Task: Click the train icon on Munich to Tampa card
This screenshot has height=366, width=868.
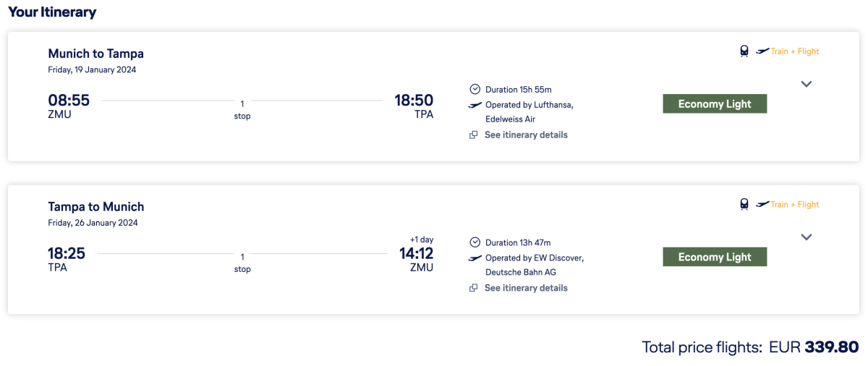Action: [744, 51]
